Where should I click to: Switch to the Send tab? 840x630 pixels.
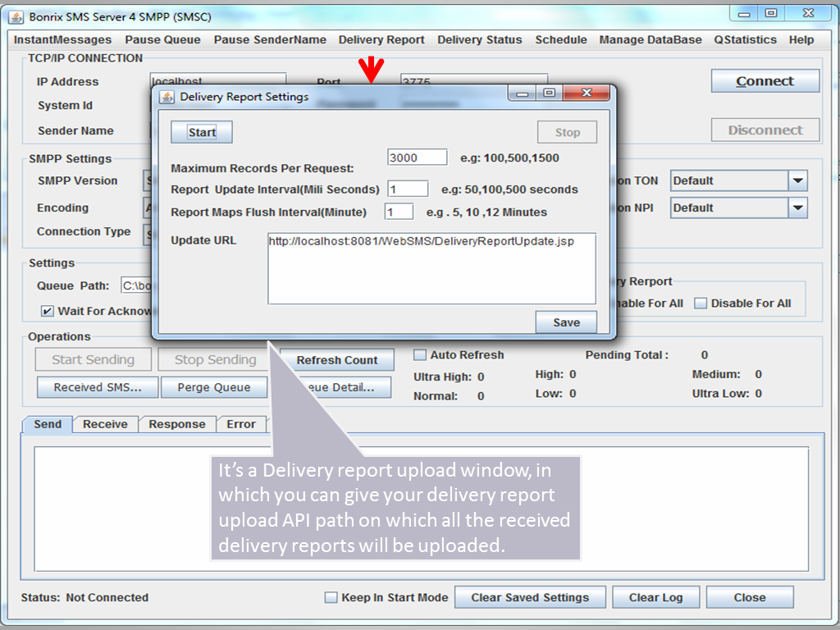(47, 424)
